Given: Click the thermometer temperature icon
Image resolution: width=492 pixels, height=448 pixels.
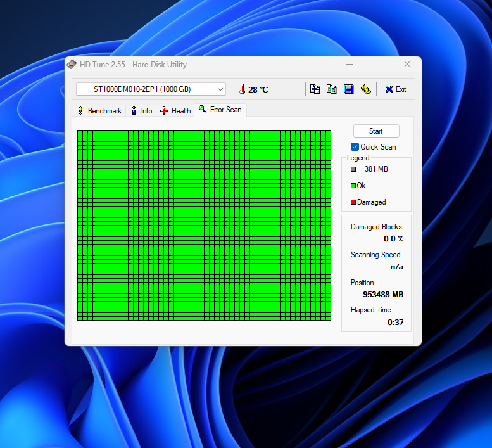Looking at the screenshot, I should 243,89.
